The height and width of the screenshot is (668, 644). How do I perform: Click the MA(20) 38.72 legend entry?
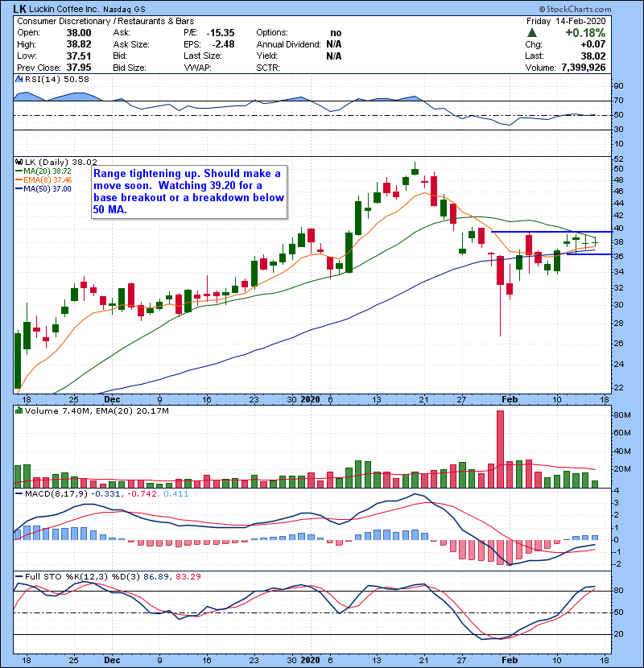47,171
